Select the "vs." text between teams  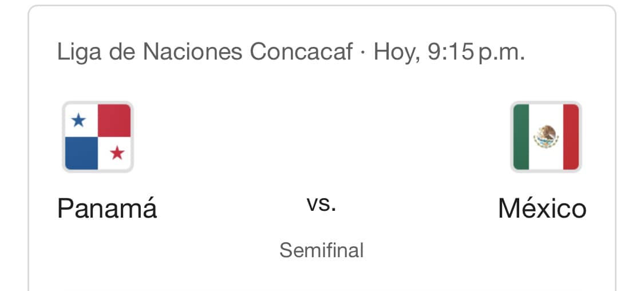pos(322,204)
